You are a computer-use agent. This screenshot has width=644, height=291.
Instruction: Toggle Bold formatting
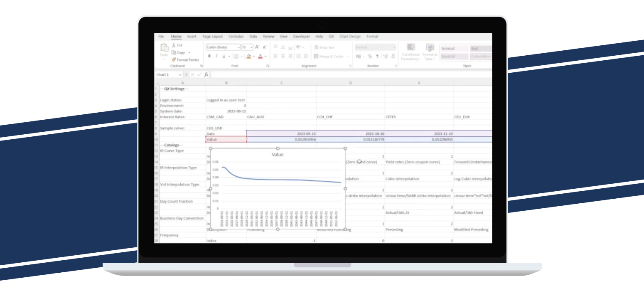209,56
